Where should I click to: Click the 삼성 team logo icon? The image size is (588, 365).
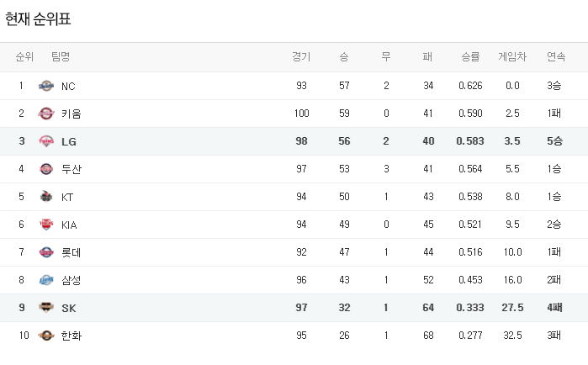point(46,280)
